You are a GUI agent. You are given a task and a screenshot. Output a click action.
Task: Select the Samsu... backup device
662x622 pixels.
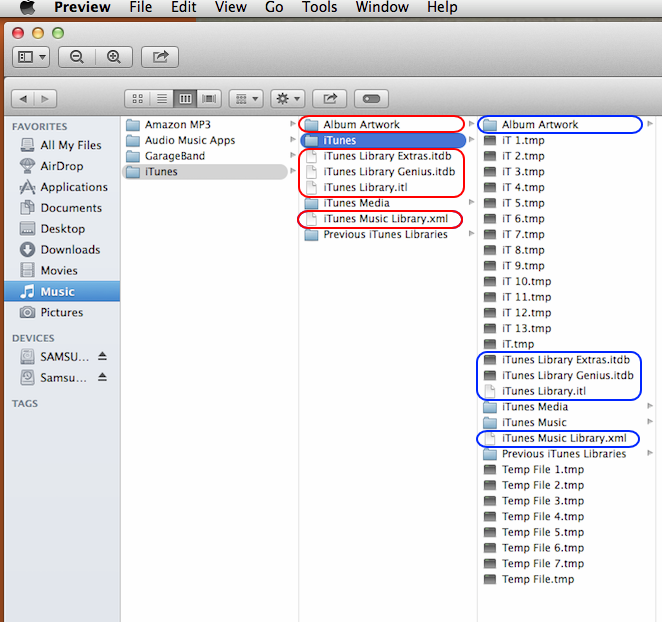click(x=54, y=378)
